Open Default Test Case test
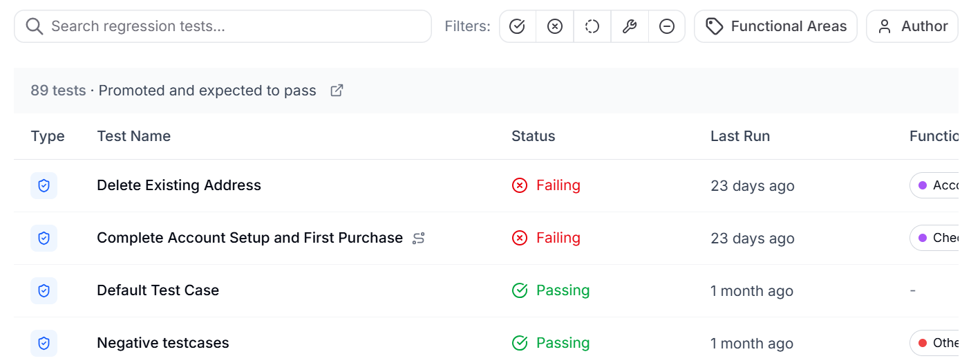The height and width of the screenshot is (363, 980). pyautogui.click(x=158, y=290)
